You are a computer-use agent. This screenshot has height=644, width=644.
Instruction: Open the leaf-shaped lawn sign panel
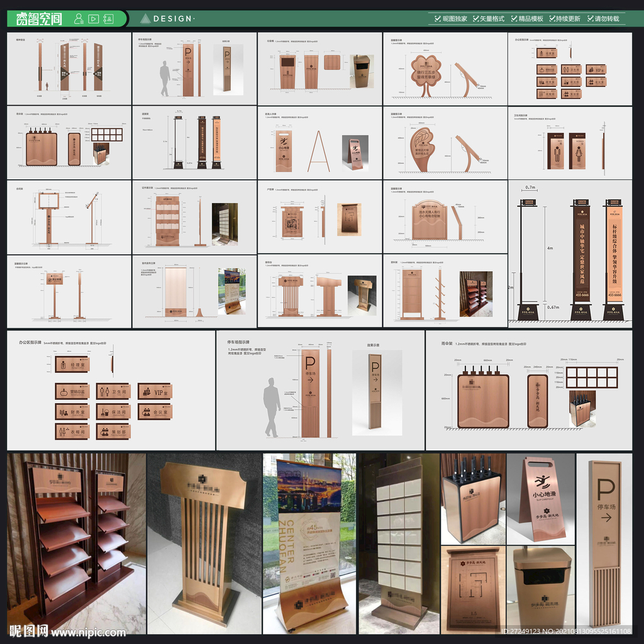[x=445, y=143]
